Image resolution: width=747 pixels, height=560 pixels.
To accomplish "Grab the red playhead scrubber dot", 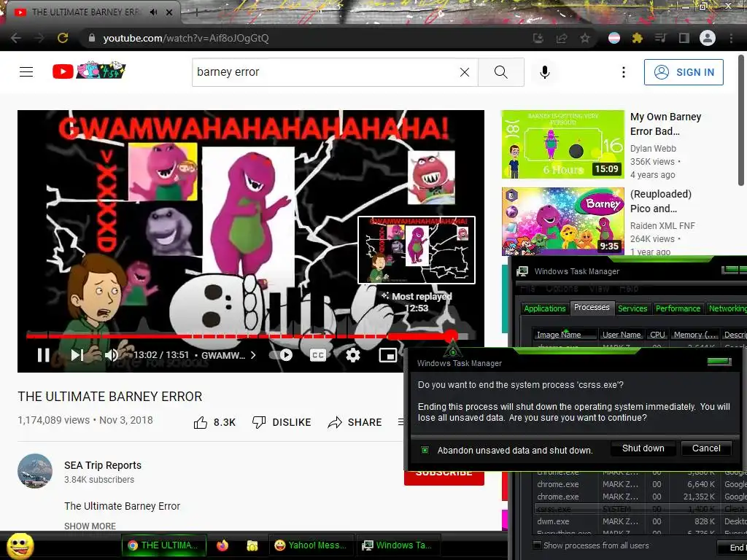I will (451, 335).
